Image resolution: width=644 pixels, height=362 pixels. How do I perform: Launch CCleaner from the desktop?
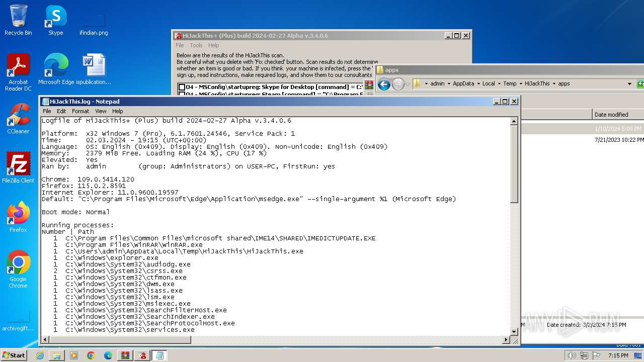[18, 119]
